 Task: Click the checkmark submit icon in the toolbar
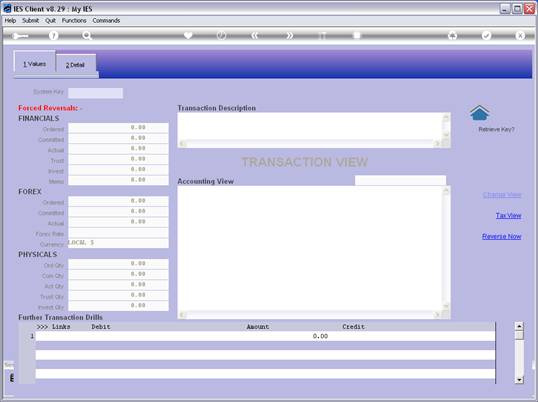click(x=486, y=35)
